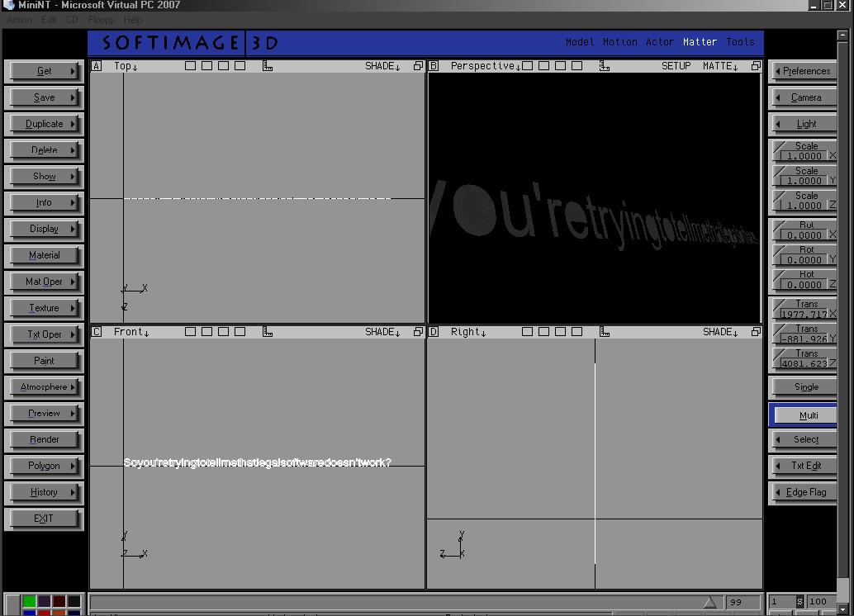Screen dimensions: 854x616
Task: Click the triangle timeline pointer
Action: (x=709, y=602)
